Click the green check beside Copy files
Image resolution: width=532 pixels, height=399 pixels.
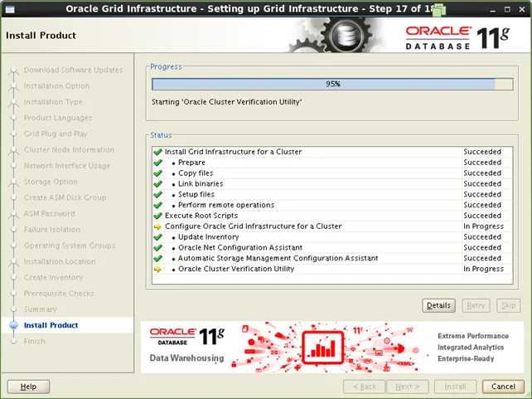click(157, 173)
